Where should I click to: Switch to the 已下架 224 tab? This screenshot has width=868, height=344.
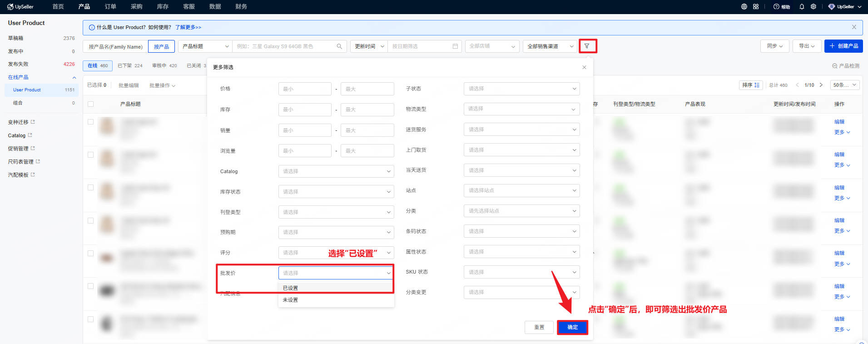130,66
